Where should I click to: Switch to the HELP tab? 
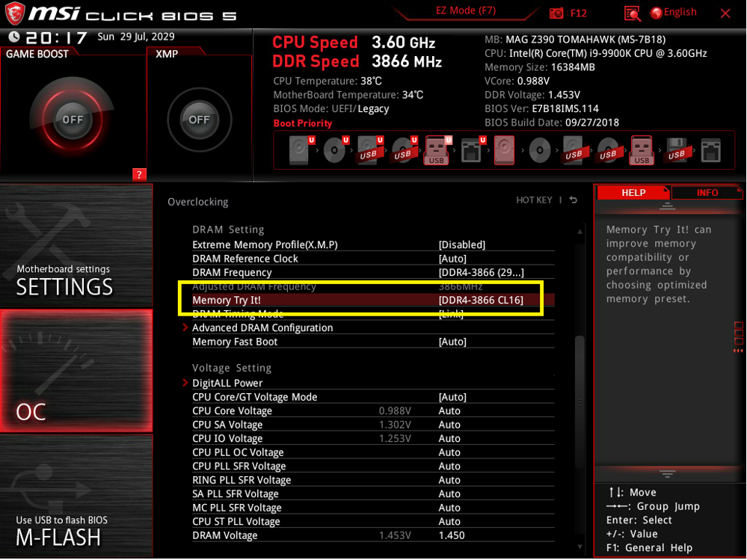(633, 192)
